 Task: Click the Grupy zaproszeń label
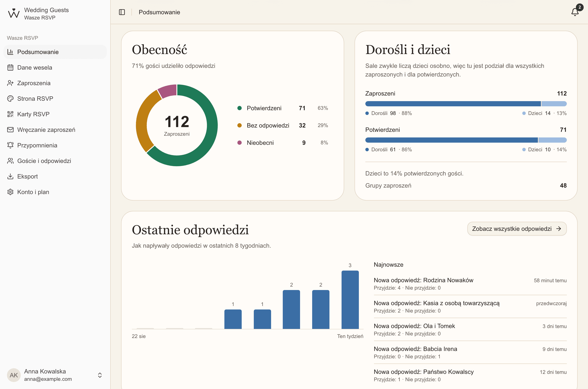pyautogui.click(x=388, y=186)
